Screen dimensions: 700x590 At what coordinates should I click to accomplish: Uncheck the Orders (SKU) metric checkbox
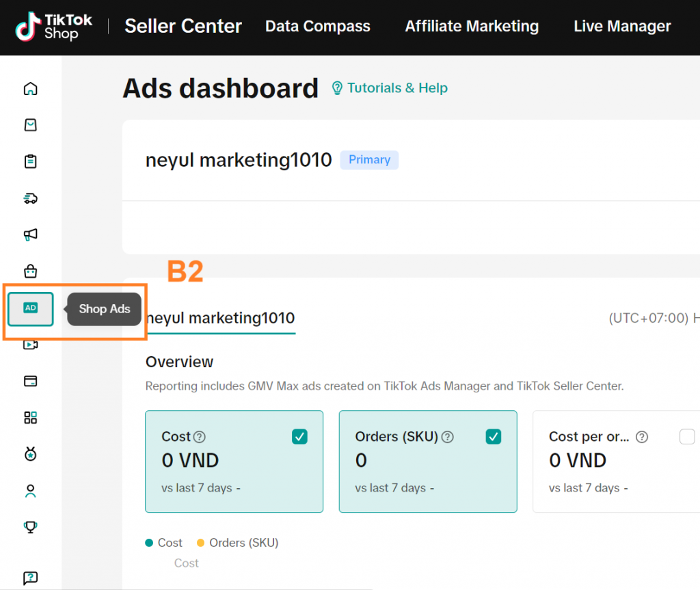point(493,437)
